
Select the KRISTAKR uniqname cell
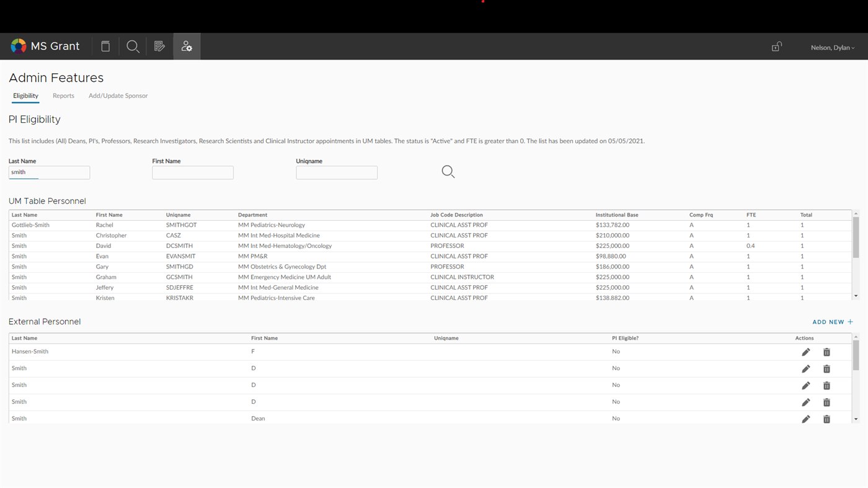click(x=180, y=298)
